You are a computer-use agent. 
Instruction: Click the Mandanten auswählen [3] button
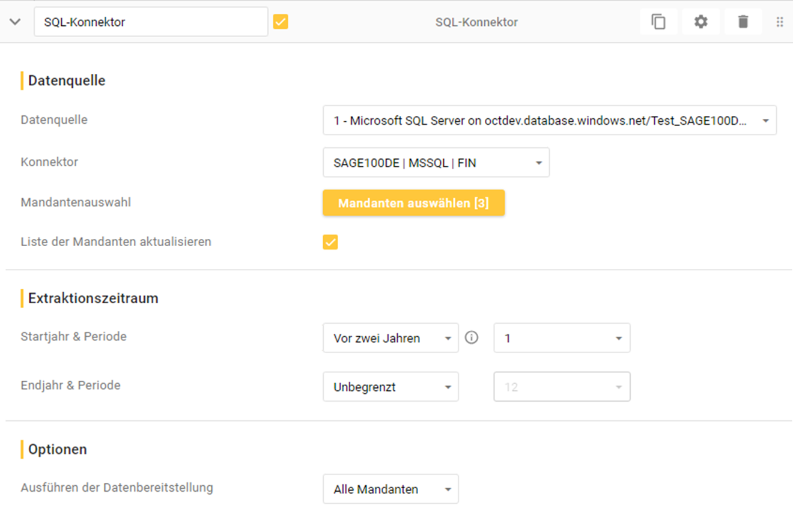coord(413,203)
